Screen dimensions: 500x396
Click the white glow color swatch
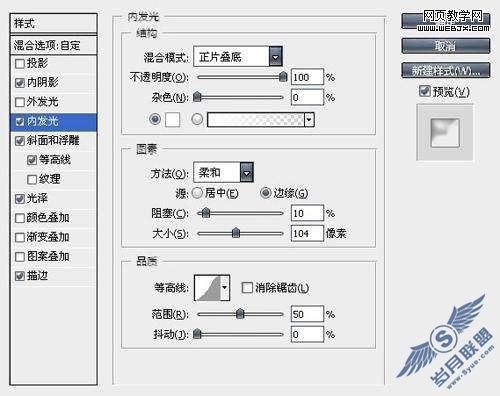(x=172, y=119)
